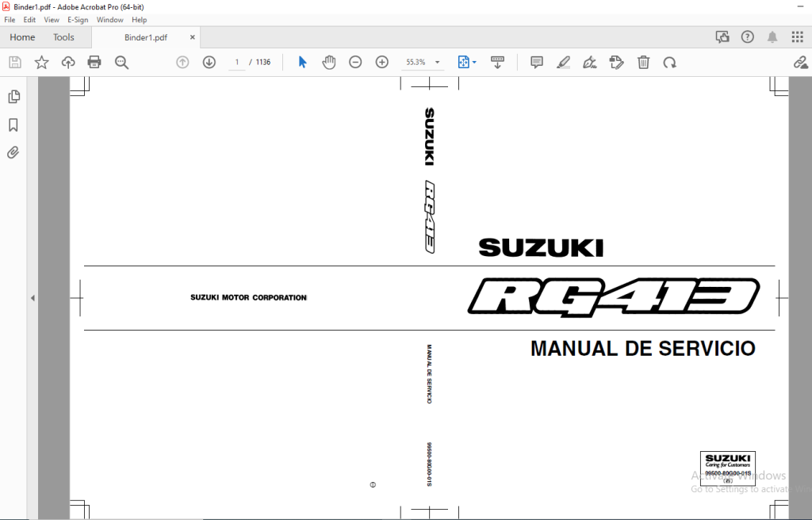
Task: Click the total page count 1136
Action: (263, 62)
